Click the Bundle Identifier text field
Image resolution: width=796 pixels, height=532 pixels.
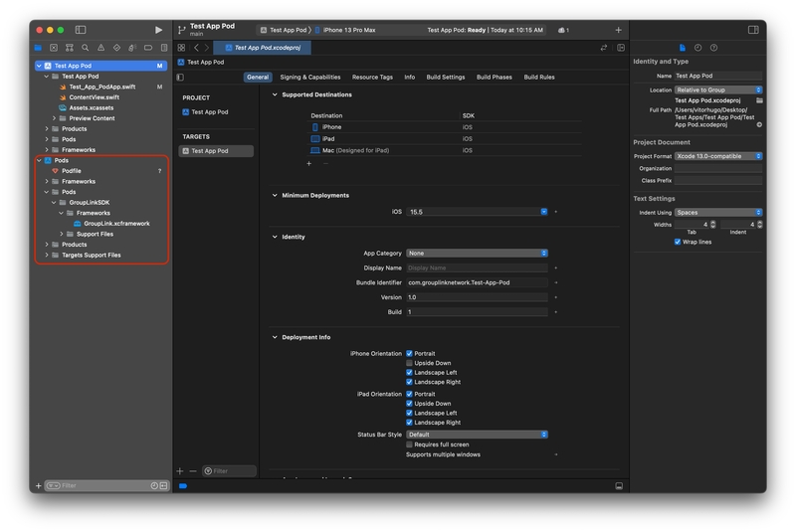tap(477, 282)
